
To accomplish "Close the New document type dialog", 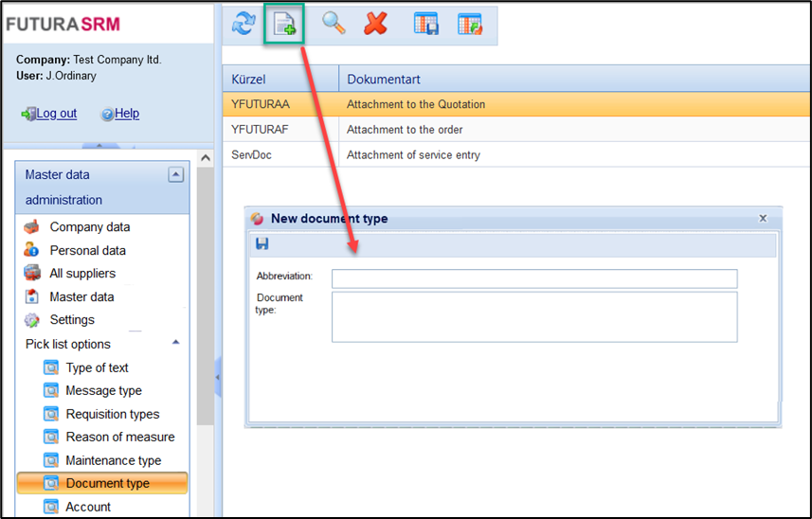I will (763, 218).
